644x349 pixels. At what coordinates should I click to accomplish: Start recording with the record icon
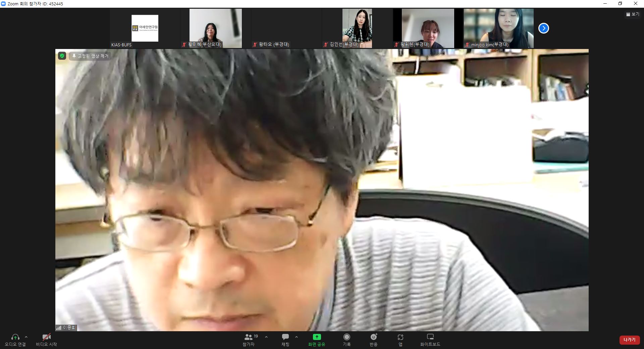(x=346, y=337)
